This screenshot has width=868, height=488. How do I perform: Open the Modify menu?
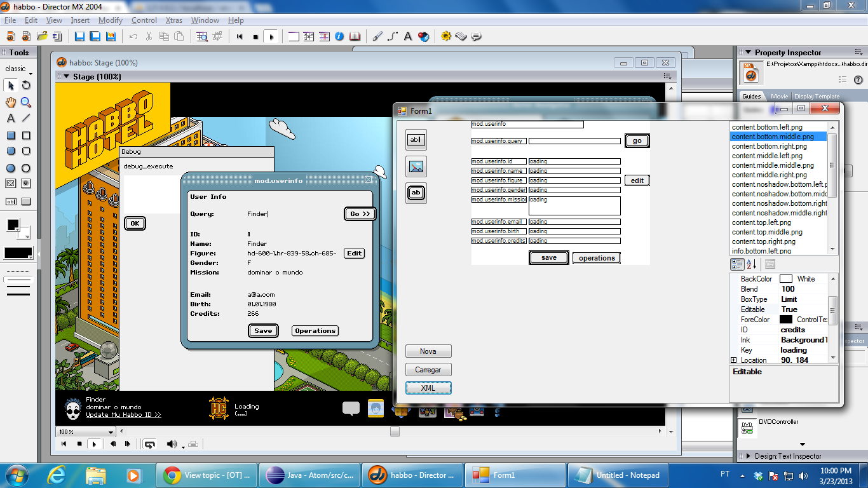(111, 20)
